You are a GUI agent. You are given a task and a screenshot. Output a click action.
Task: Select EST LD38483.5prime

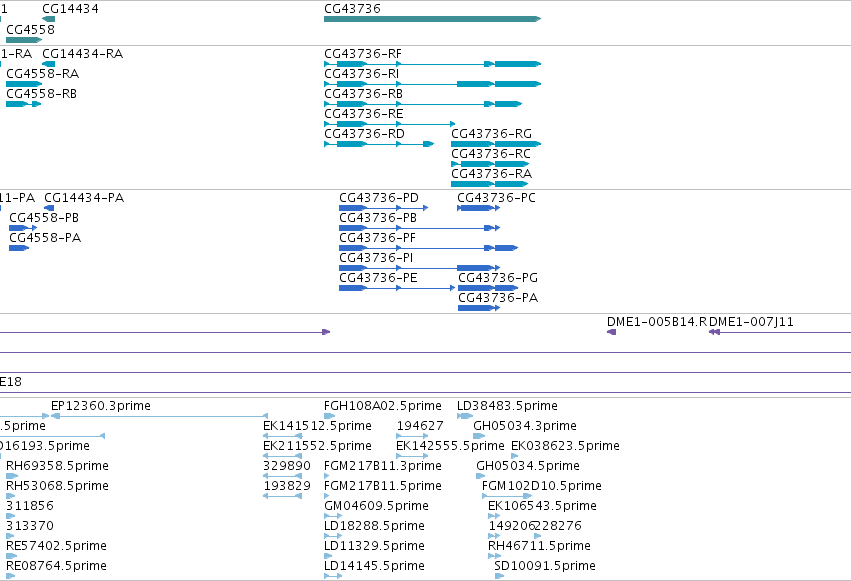(465, 416)
